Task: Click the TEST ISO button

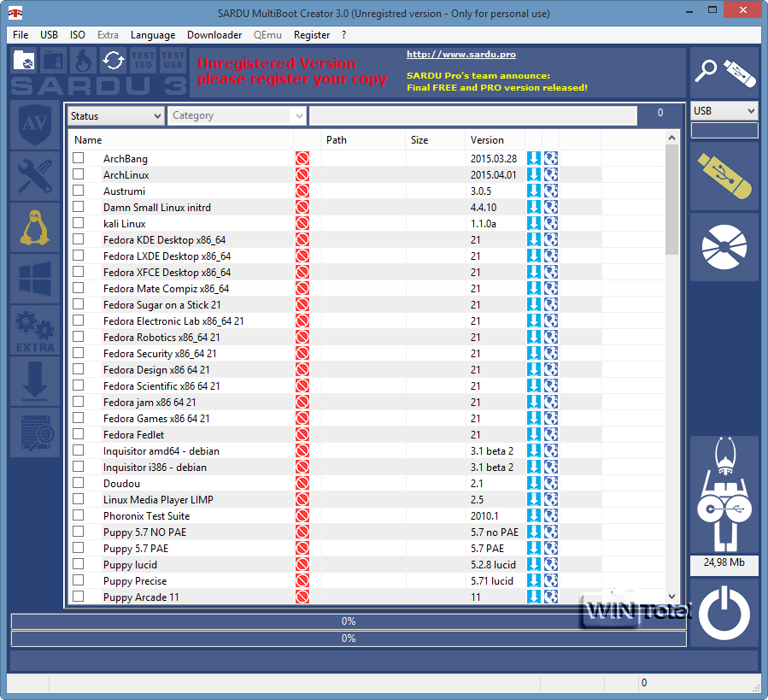Action: point(143,61)
